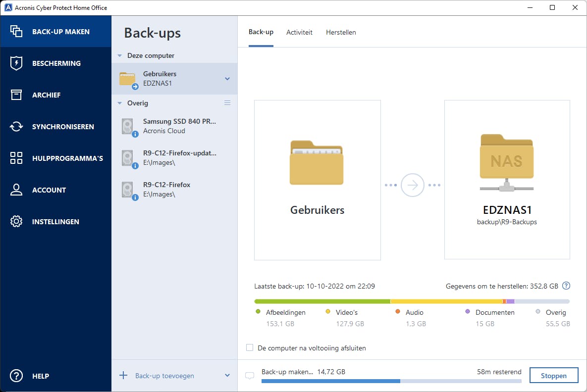Click the Help question mark icon
This screenshot has height=392, width=587.
pyautogui.click(x=16, y=376)
